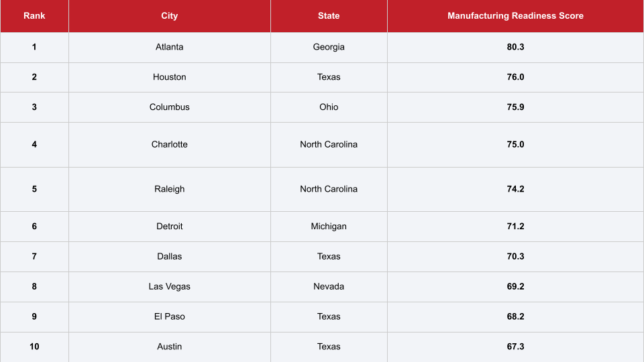The image size is (644, 362).
Task: Click the Austin city cell
Action: (170, 347)
